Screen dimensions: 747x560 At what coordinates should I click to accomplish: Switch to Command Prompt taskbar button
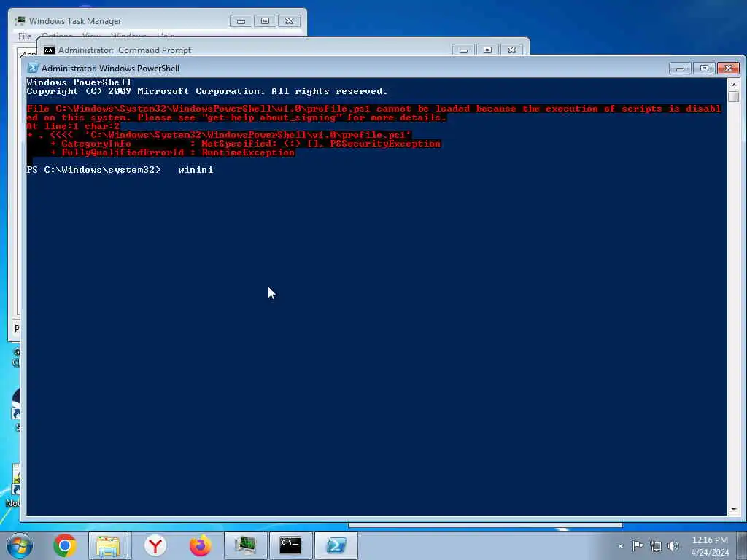point(290,545)
